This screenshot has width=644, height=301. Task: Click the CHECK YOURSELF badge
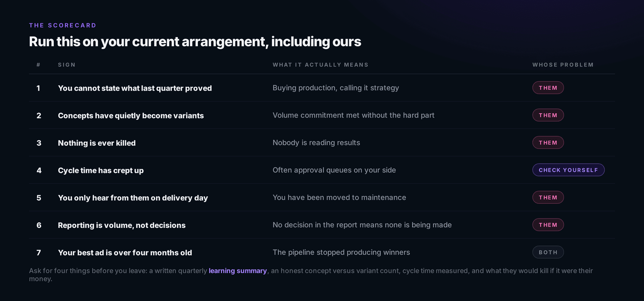568,170
